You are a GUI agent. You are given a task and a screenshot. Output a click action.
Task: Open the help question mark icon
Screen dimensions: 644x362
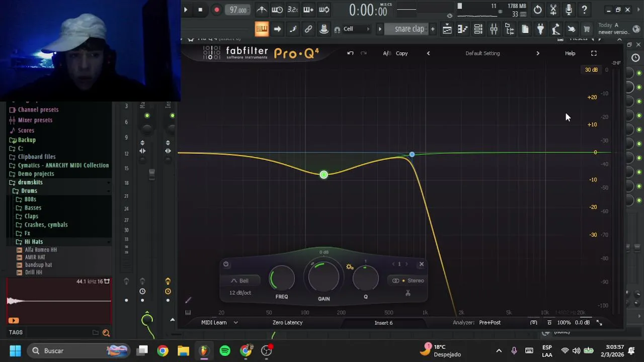coord(584,10)
